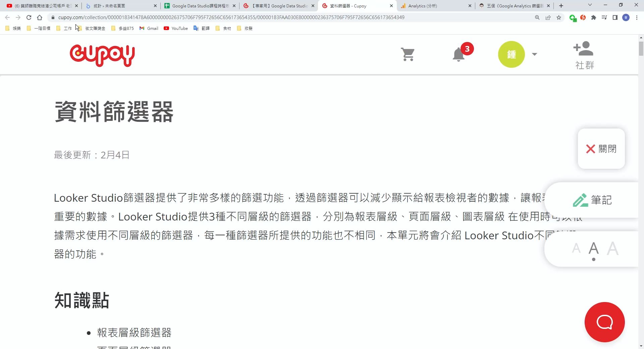This screenshot has width=644, height=349.
Task: Bookmark the page with the star icon
Action: tap(559, 17)
